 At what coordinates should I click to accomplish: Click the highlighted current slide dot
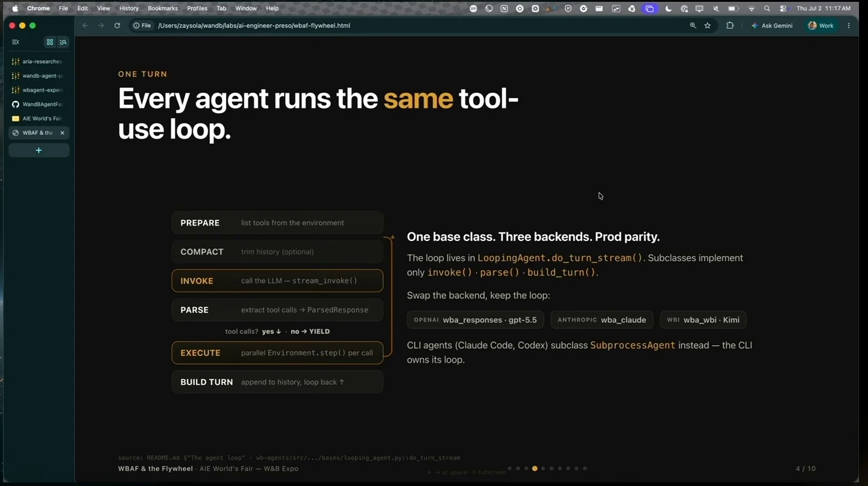(535, 469)
